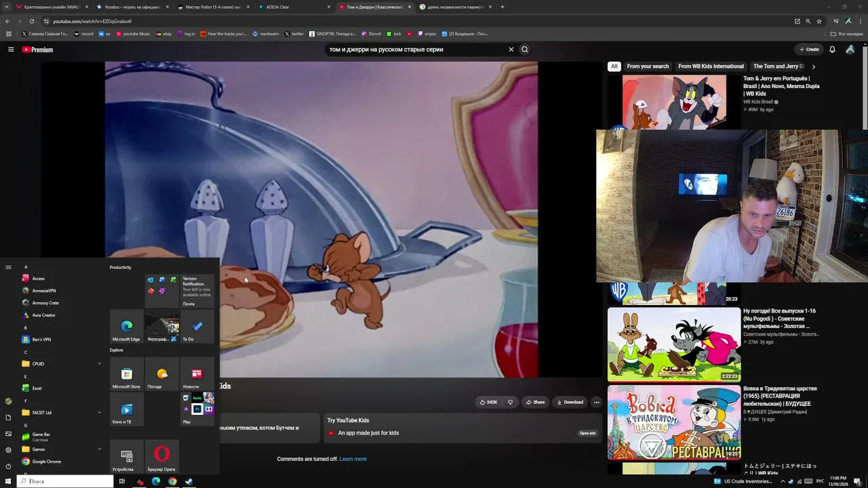Show more filter chips with arrow
Image resolution: width=868 pixels, height=488 pixels.
813,66
